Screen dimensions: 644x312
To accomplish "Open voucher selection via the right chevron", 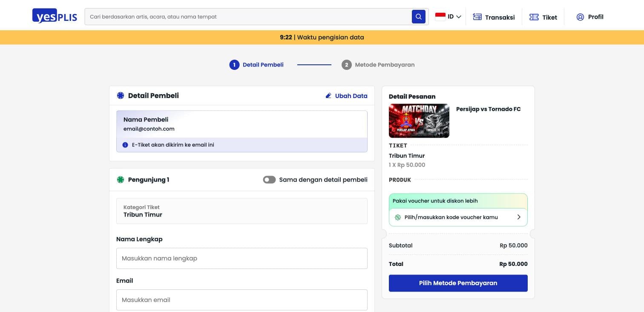I will tap(519, 217).
